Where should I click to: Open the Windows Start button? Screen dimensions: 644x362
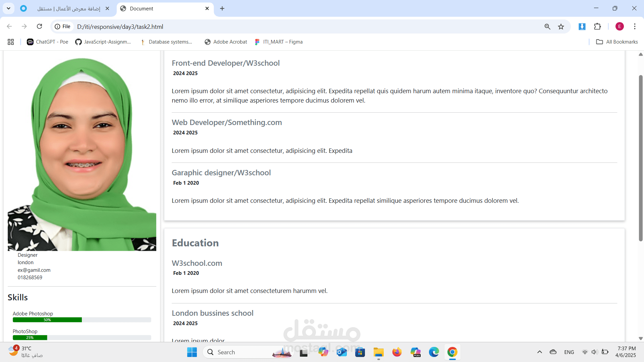[192, 352]
